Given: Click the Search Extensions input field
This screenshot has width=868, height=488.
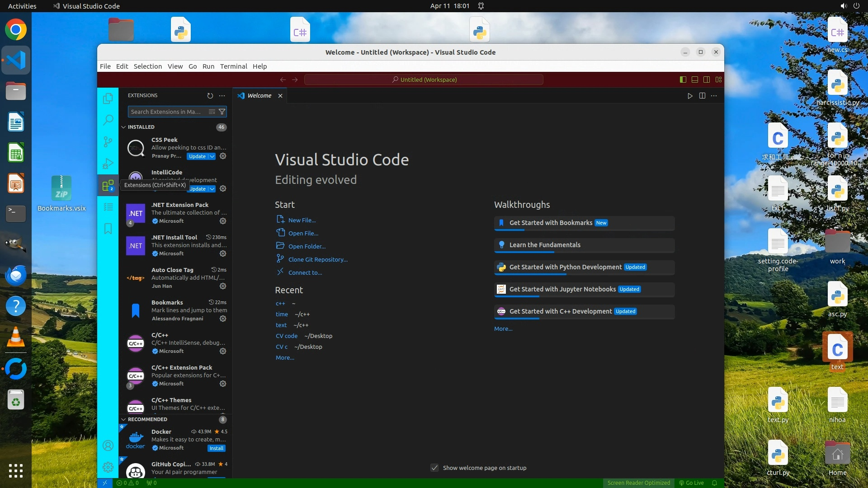Looking at the screenshot, I should pos(166,112).
